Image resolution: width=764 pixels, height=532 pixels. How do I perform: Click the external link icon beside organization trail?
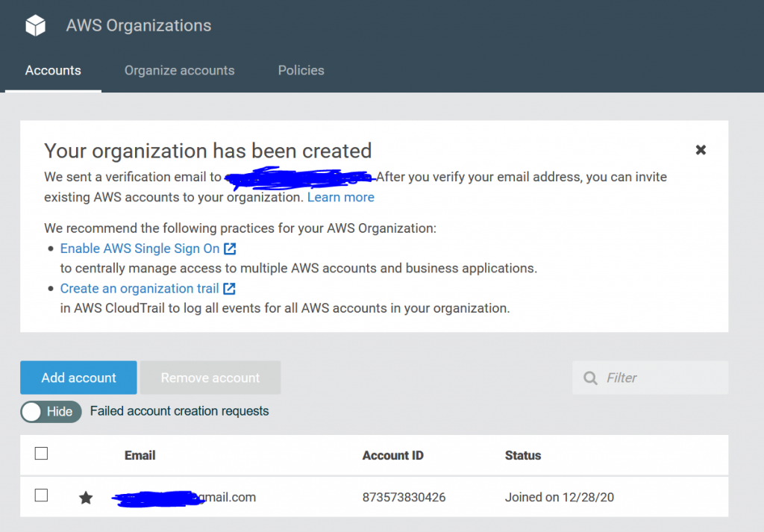[x=229, y=289]
